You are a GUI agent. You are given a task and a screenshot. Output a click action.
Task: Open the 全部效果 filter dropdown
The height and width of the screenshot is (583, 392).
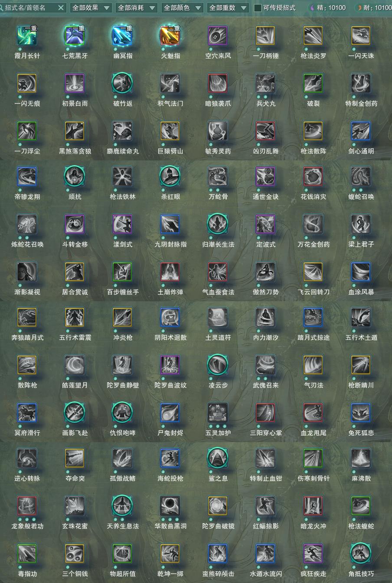(x=90, y=8)
